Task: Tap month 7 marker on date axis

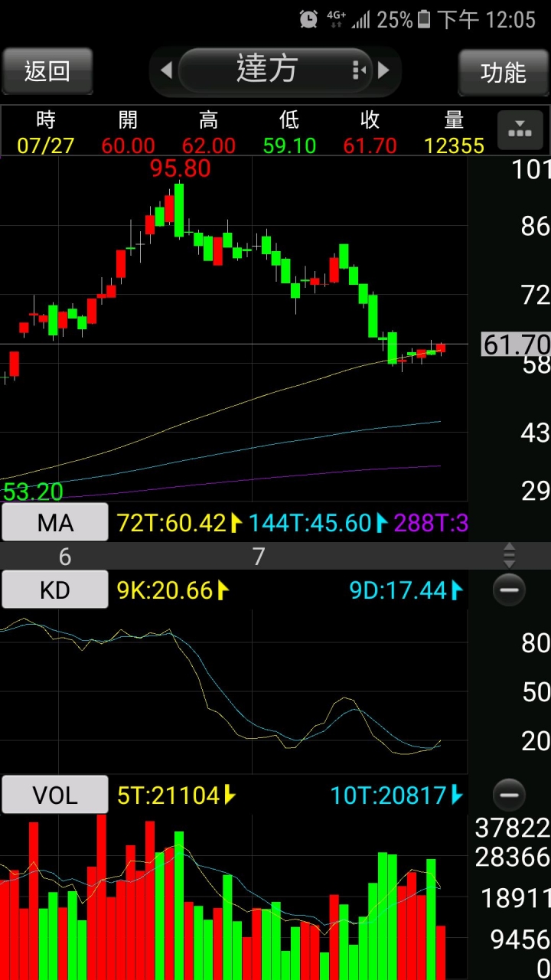Action: click(x=259, y=557)
